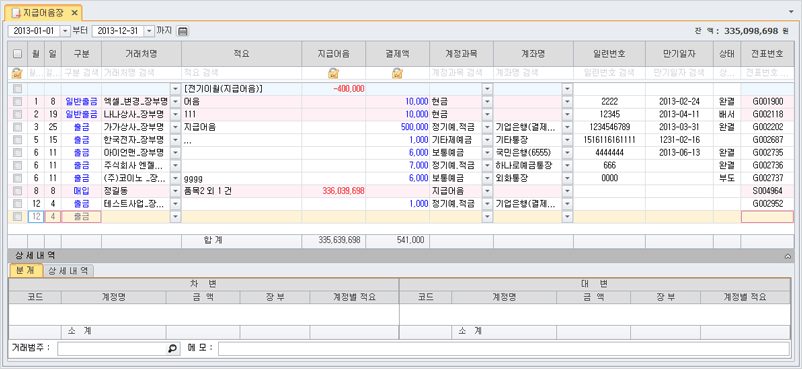Switch to the 상세내역 tab
Image resolution: width=802 pixels, height=369 pixels.
(68, 271)
